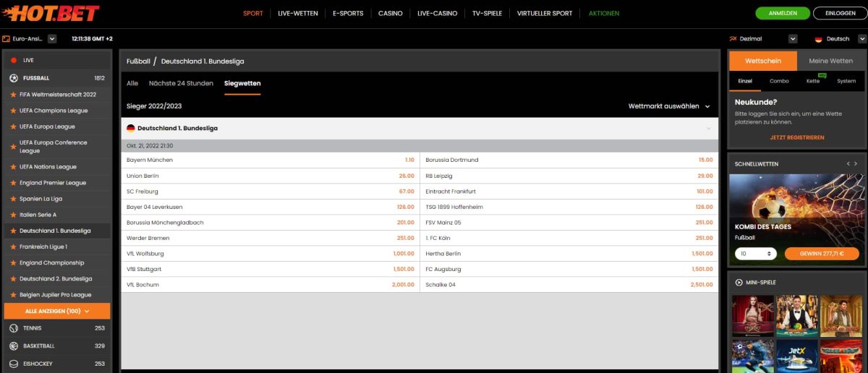
Task: Open TV-SPIELE in the top navigation
Action: [x=487, y=13]
